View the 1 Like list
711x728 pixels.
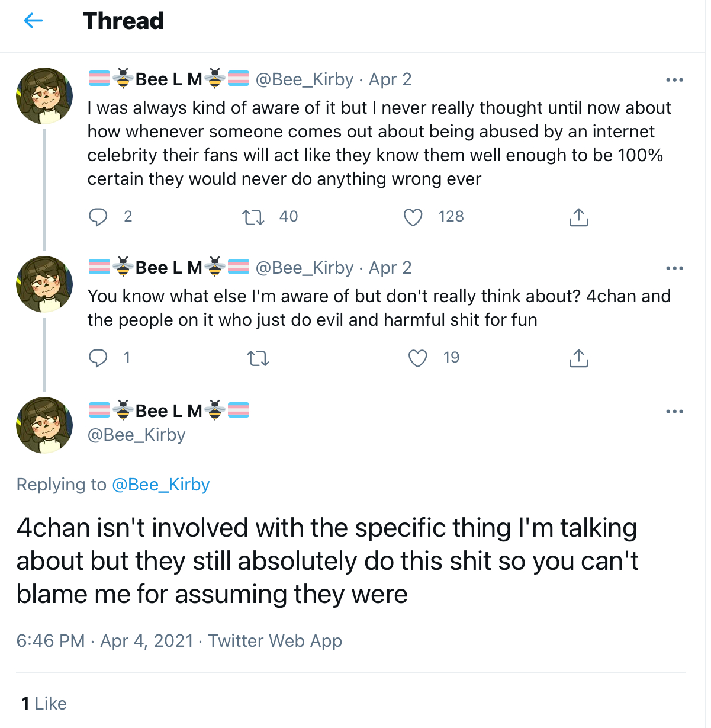pos(44,704)
